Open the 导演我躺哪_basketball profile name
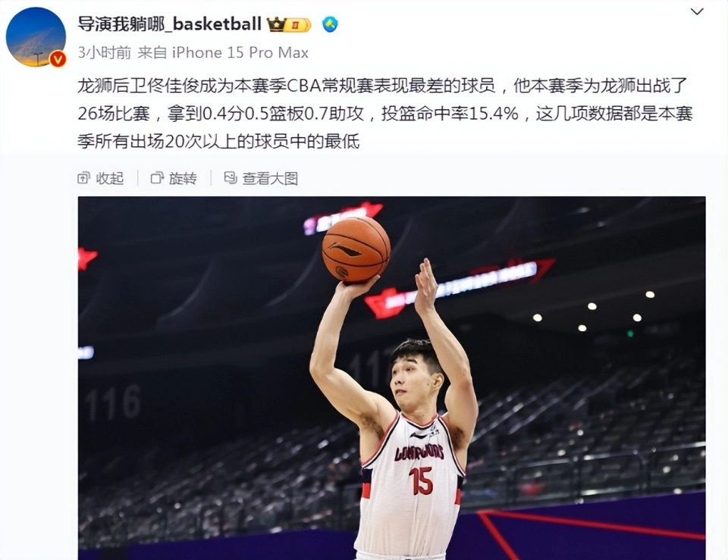Screen dimensions: 728x560 coord(169,23)
